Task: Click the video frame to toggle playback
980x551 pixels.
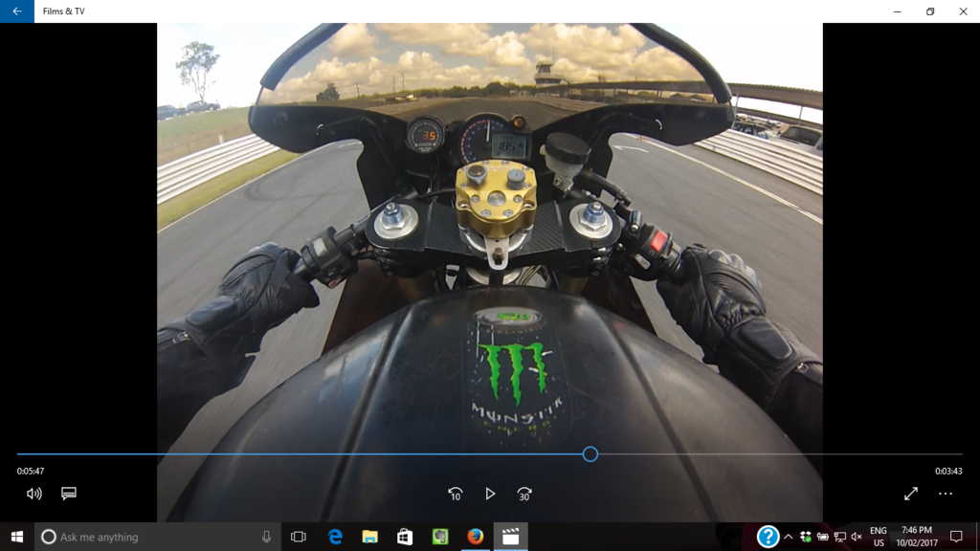Action: (x=490, y=239)
